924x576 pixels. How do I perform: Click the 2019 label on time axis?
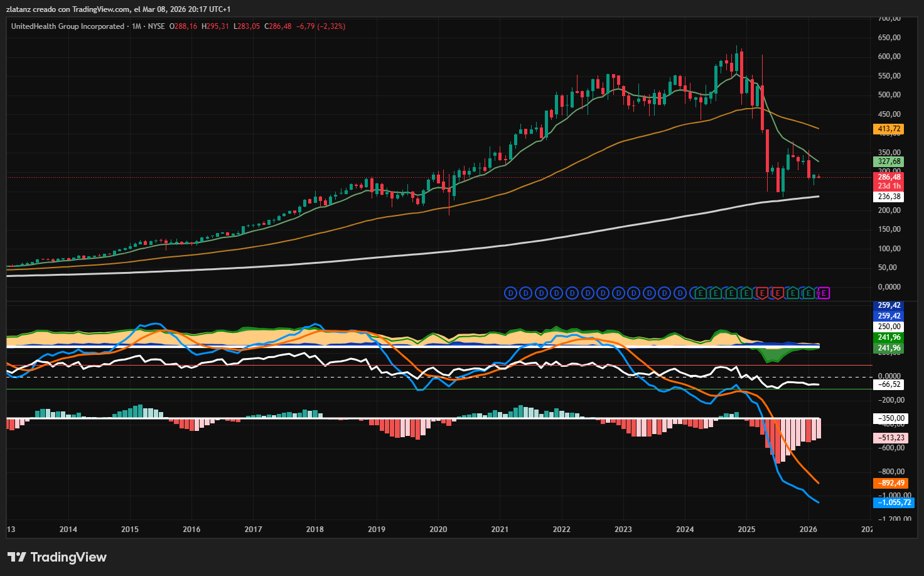[x=377, y=530]
